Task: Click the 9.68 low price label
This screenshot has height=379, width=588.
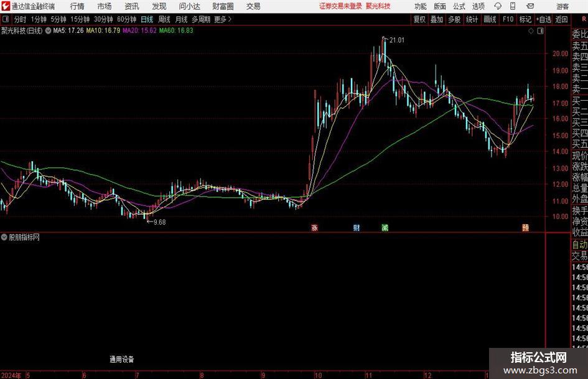Action: coord(160,222)
